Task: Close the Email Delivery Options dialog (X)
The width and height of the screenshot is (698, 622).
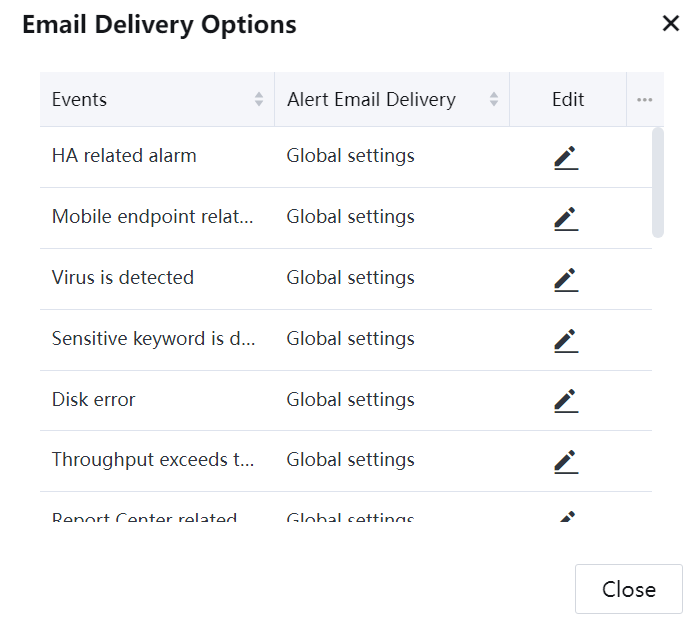Action: coord(671,24)
